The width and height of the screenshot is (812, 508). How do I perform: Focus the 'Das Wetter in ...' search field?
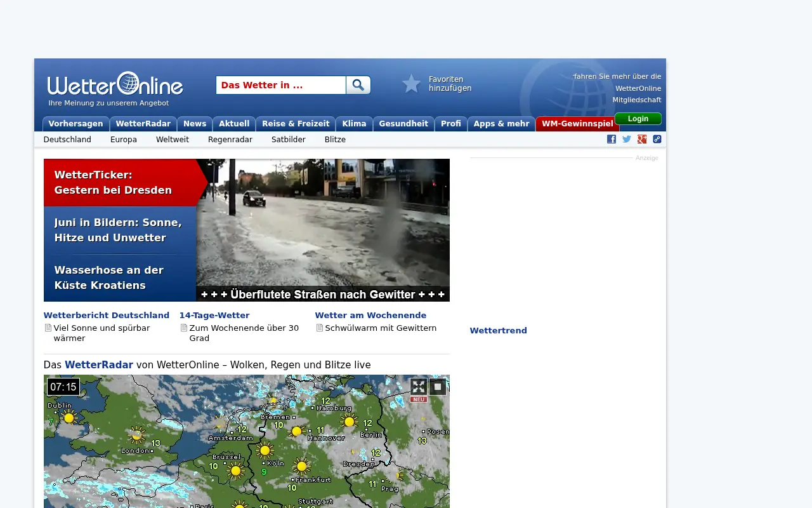281,85
